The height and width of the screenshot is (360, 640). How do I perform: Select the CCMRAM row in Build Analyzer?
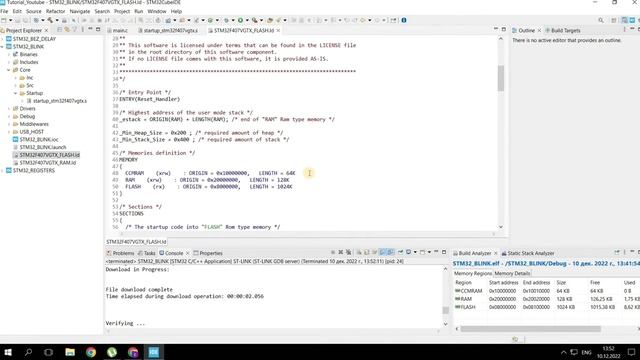tap(547, 291)
